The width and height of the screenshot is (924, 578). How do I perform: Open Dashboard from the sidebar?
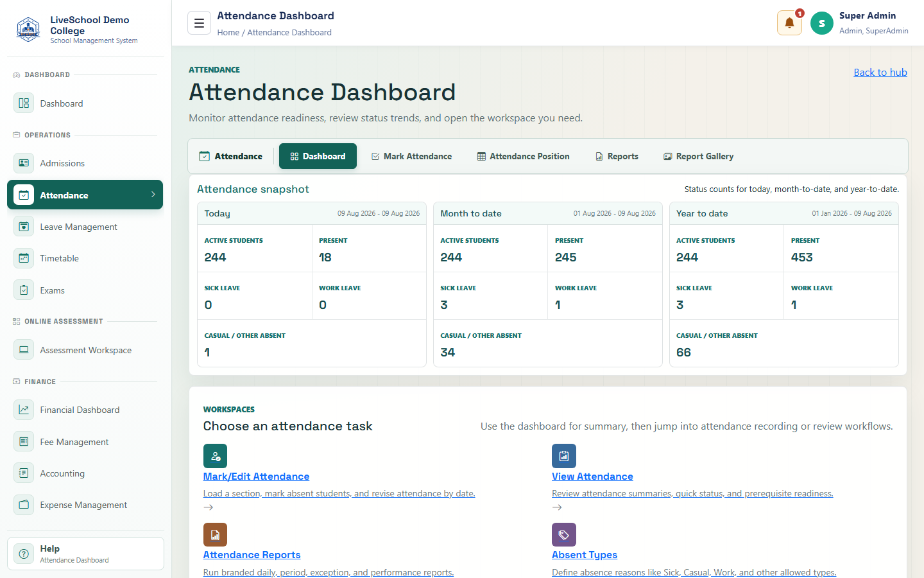[x=85, y=103]
